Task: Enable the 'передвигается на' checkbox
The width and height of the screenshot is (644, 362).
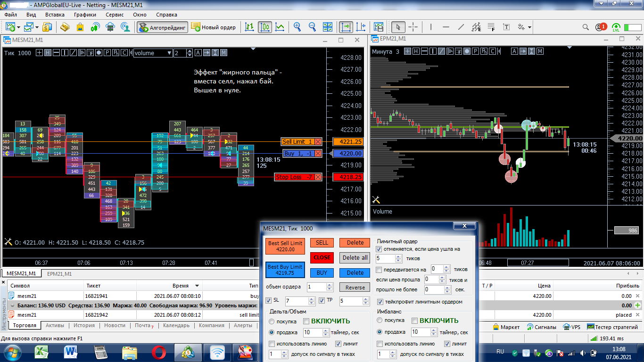Action: tap(379, 270)
